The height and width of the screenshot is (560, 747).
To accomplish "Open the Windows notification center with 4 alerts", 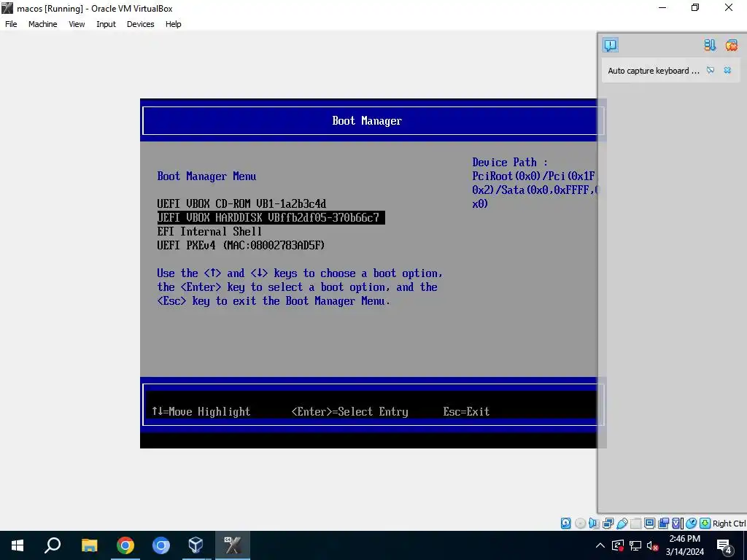I will 724,545.
